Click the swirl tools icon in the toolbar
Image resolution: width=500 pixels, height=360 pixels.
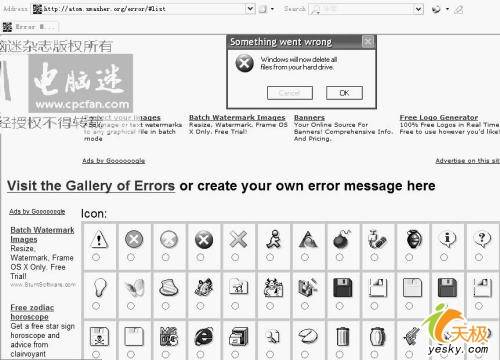[x=436, y=9]
